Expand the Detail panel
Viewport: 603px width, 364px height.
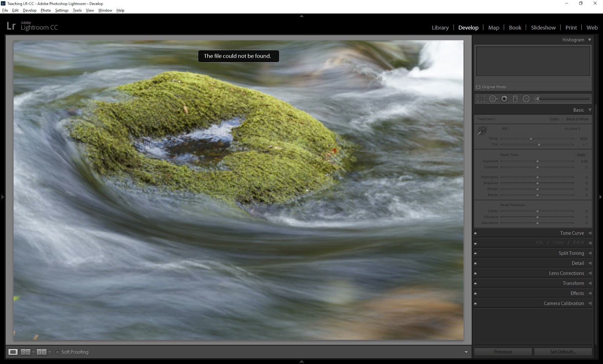[590, 263]
